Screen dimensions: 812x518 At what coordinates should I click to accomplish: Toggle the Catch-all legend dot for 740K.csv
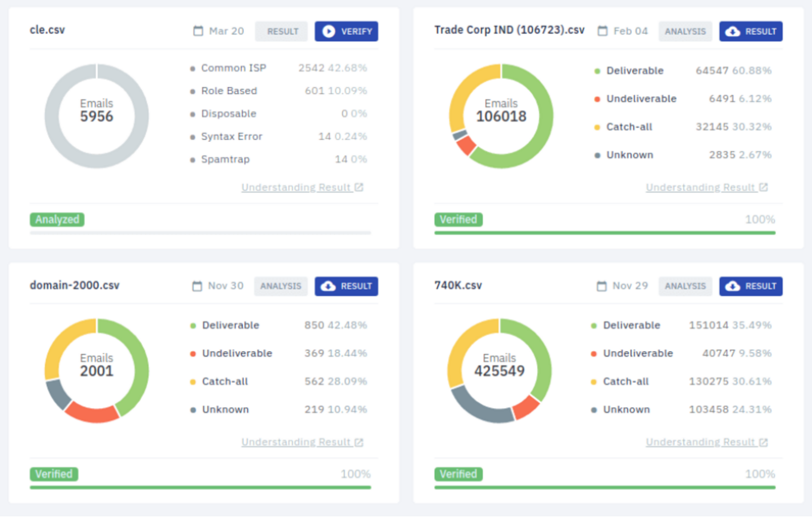point(595,382)
